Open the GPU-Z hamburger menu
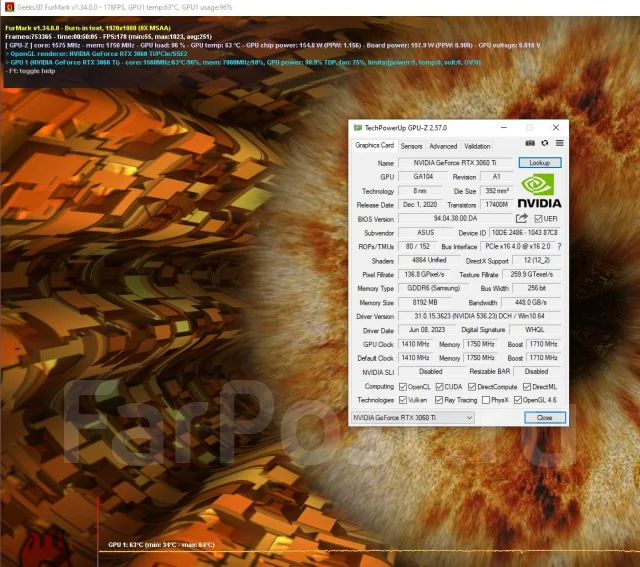 (560, 143)
